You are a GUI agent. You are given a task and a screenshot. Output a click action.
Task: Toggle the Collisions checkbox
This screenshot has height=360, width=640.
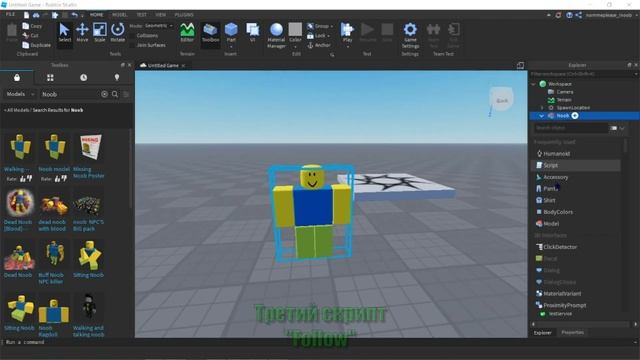coord(132,36)
